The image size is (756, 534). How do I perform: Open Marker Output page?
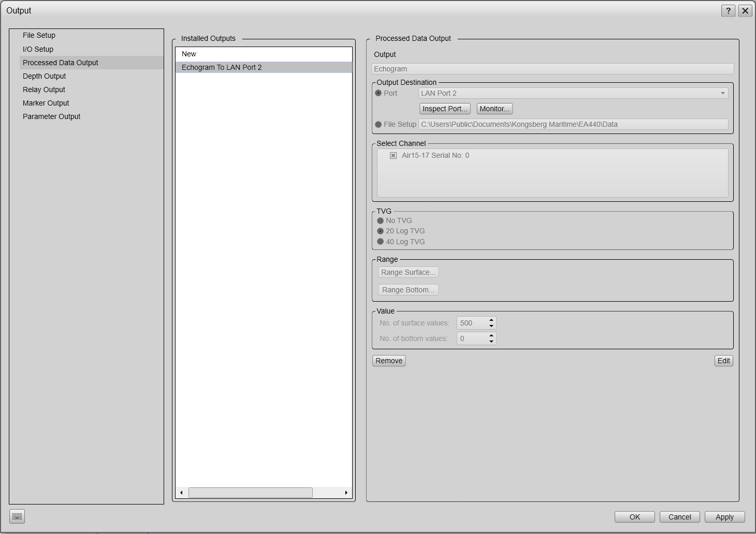(46, 103)
